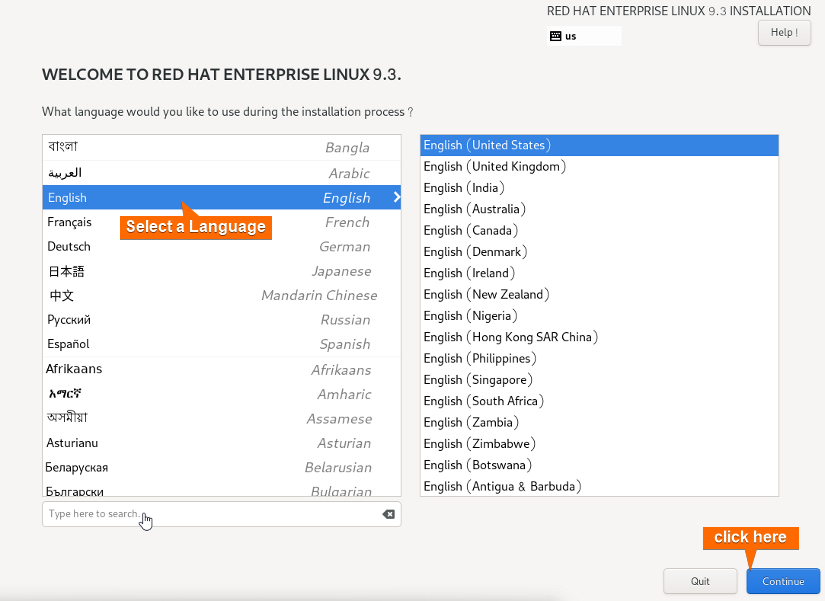Select Japanese language row
Screen dimensions: 825x601
click(x=222, y=271)
